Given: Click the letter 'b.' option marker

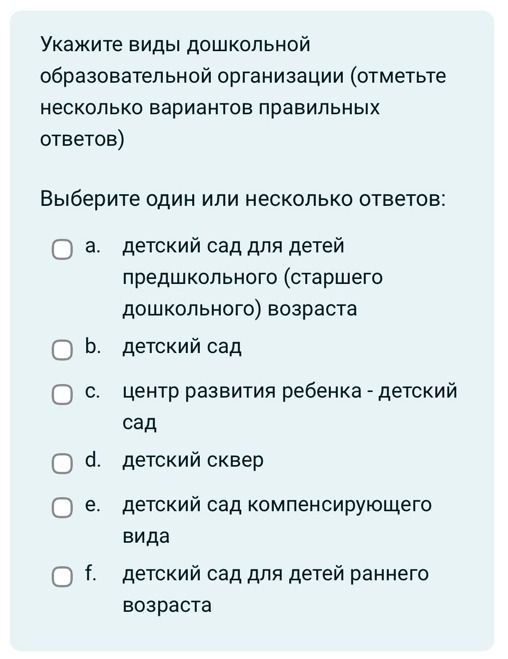Looking at the screenshot, I should 92,346.
